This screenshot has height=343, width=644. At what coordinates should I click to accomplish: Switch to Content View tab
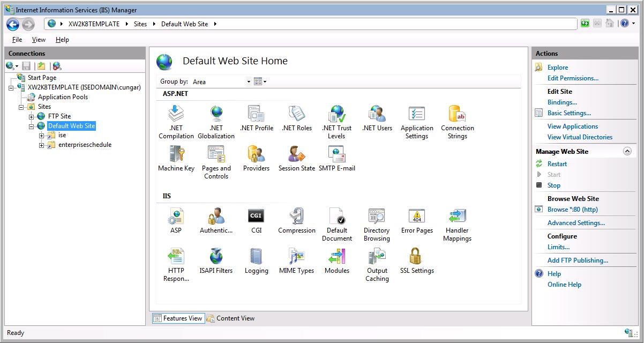click(x=230, y=318)
